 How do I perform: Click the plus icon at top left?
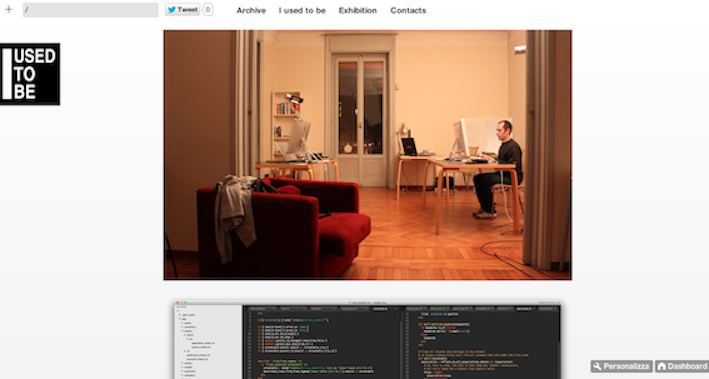pos(9,9)
